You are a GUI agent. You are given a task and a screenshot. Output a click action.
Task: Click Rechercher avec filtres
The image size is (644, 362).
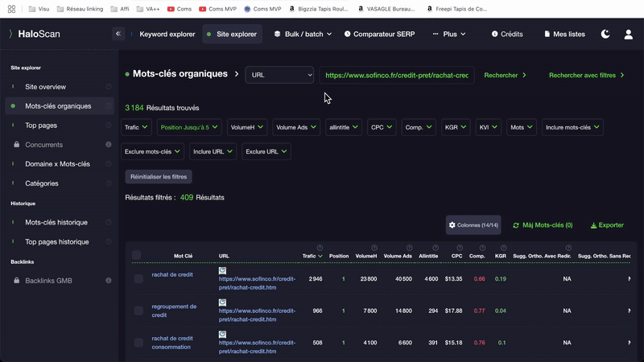coord(587,75)
